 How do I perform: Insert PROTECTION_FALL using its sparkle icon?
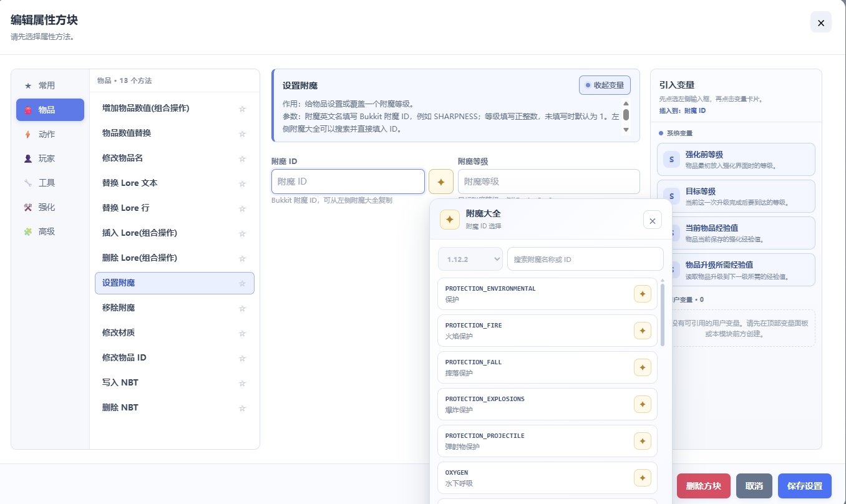click(643, 367)
